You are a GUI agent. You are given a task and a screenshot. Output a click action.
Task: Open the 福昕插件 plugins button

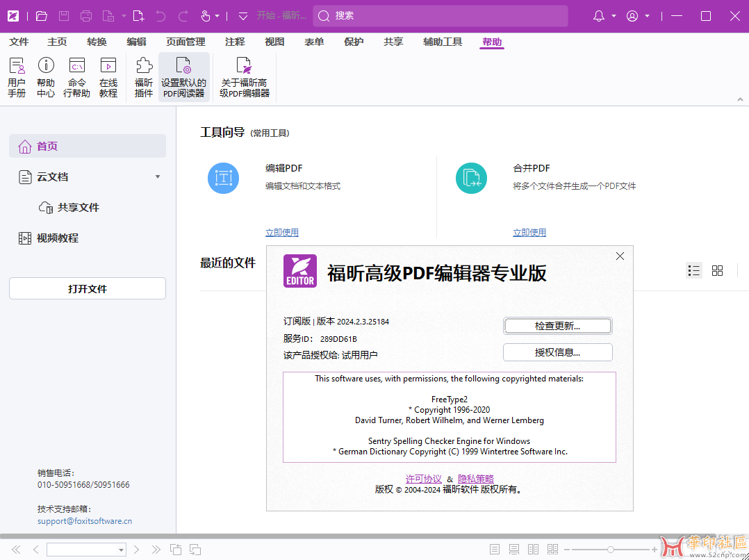(x=144, y=77)
